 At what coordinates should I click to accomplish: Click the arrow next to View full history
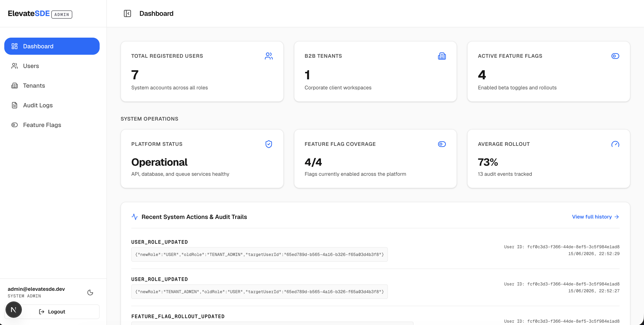(617, 217)
